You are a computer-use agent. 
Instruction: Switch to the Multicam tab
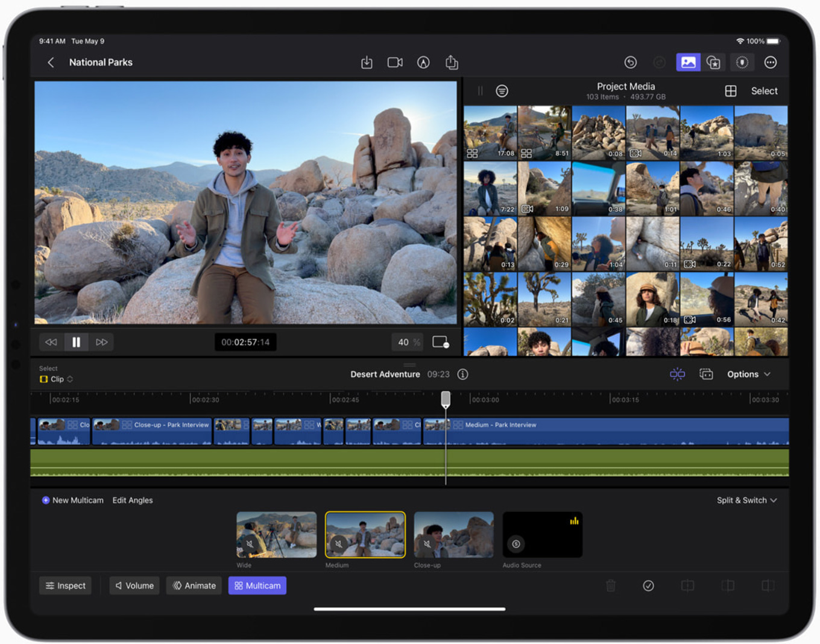[x=257, y=586]
